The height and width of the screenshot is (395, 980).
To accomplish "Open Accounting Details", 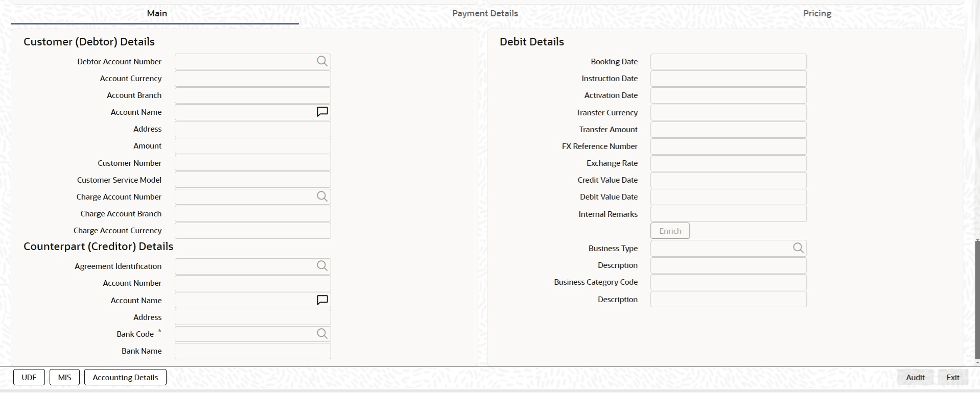I will coord(125,377).
